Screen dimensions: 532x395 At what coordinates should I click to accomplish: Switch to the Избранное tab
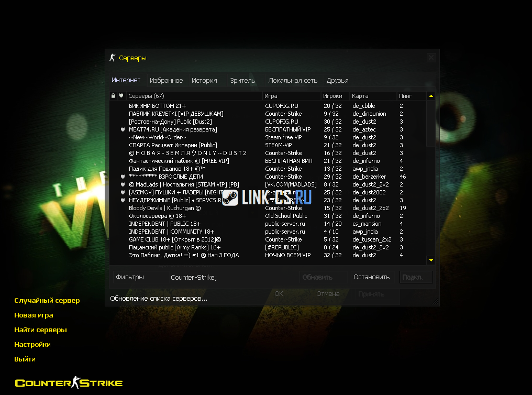click(x=166, y=81)
